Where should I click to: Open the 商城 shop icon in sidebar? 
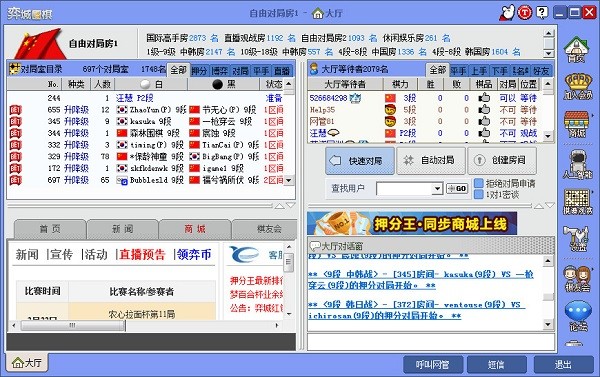tap(577, 124)
